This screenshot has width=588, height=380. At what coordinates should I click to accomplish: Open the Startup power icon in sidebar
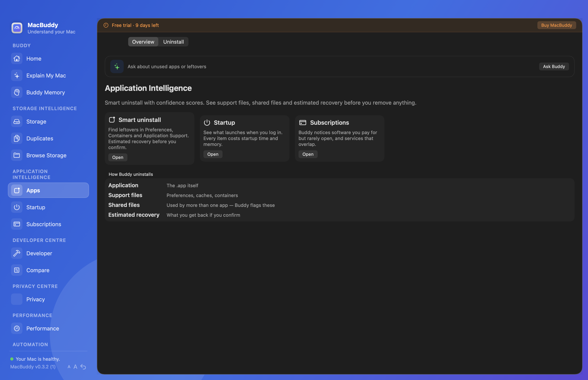(x=17, y=207)
